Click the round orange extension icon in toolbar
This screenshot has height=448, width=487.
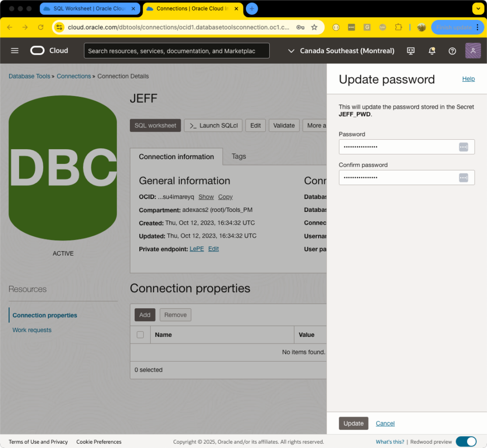(383, 27)
